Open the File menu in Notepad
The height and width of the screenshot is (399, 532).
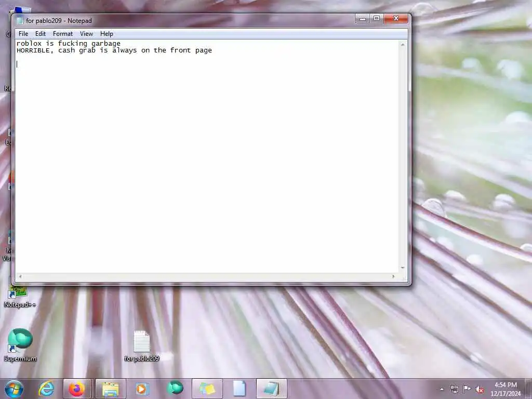click(x=23, y=34)
